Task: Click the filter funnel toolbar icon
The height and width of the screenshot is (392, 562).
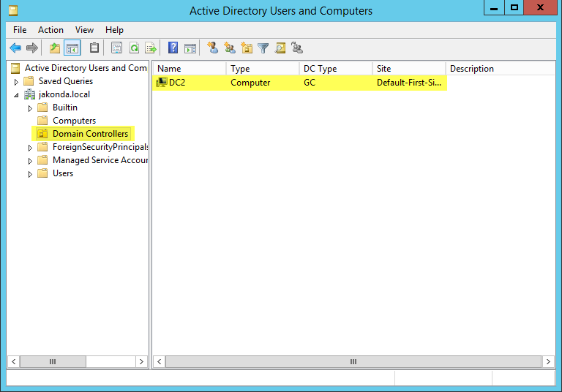Action: [x=263, y=48]
